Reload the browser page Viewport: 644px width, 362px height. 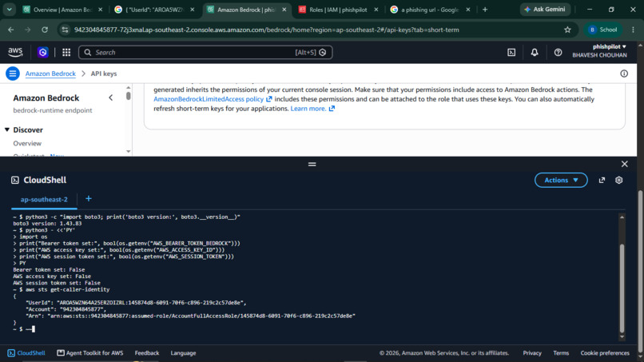click(x=45, y=30)
